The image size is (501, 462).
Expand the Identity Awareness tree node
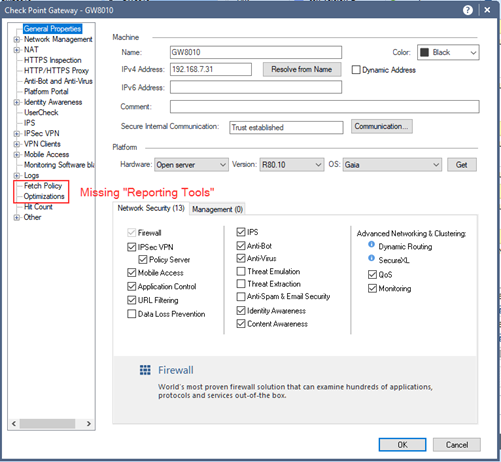(x=17, y=102)
